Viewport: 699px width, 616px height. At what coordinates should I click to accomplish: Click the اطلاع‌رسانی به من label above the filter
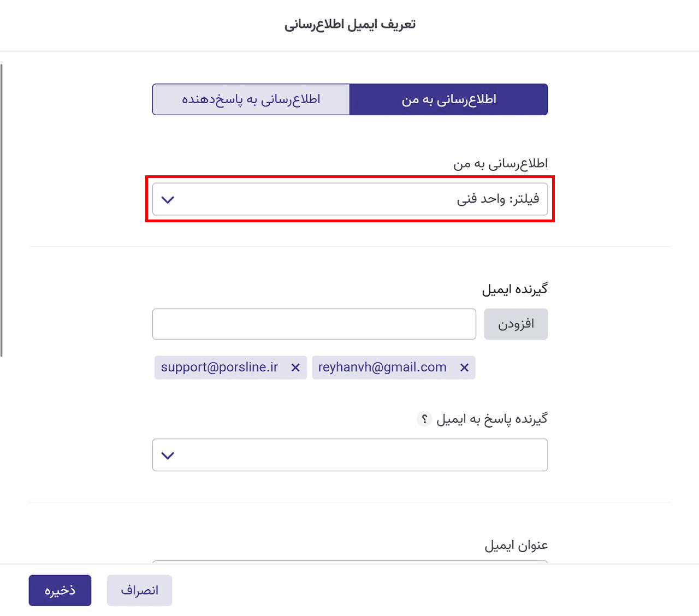click(500, 163)
